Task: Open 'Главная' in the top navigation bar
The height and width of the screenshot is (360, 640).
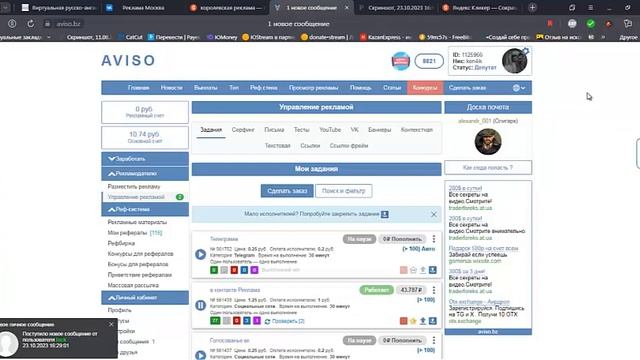Action: [x=138, y=88]
